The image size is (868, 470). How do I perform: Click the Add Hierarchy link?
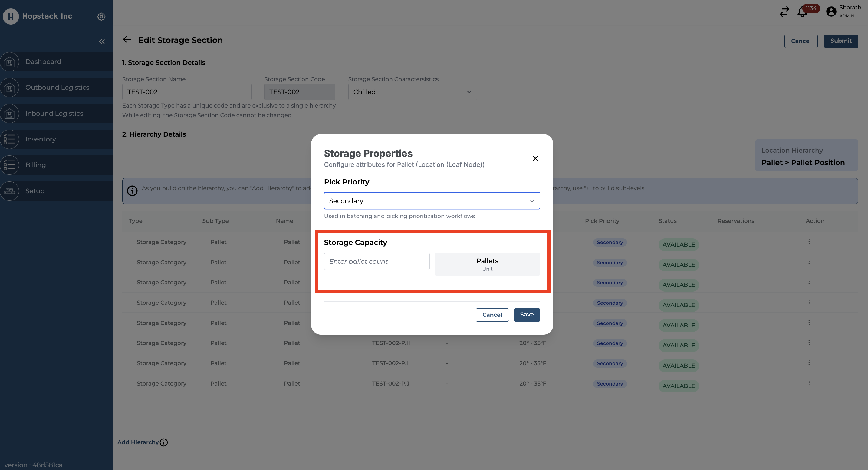138,442
